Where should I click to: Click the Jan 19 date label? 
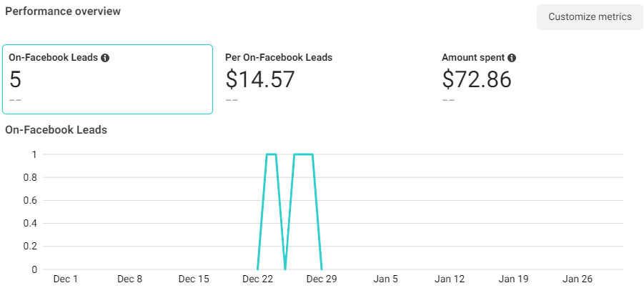click(x=513, y=279)
